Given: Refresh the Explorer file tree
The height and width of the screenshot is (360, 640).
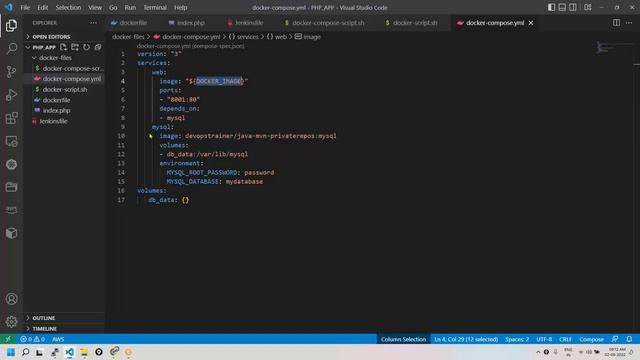Looking at the screenshot, I should pos(86,47).
